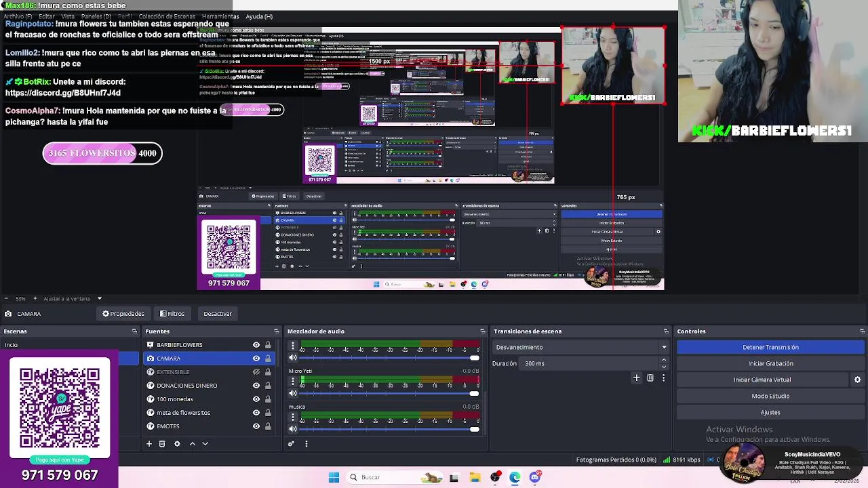
Task: Toggle visibility of BARBIEFLOWERS source
Action: coord(256,345)
